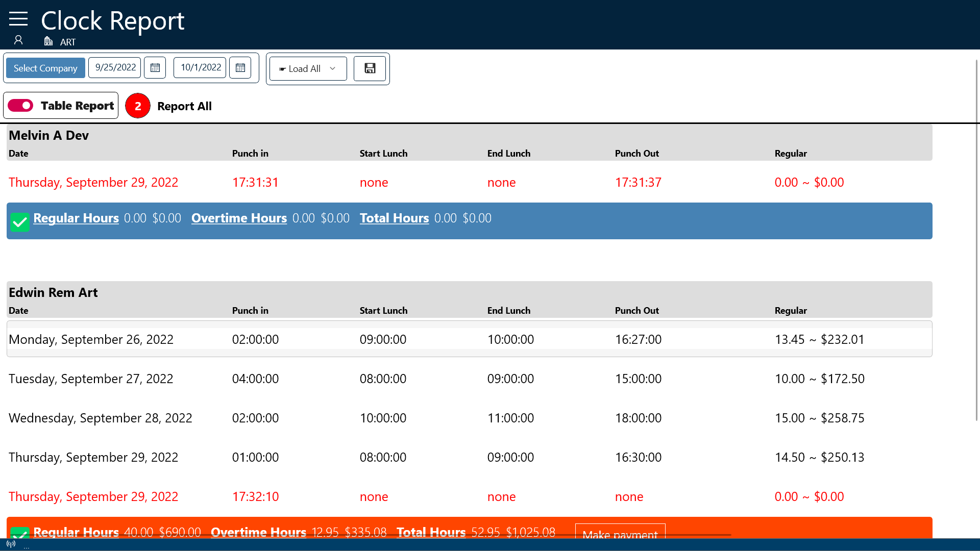Screen dimensions: 980x551
Task: Open the end date calendar picker
Action: click(x=240, y=68)
